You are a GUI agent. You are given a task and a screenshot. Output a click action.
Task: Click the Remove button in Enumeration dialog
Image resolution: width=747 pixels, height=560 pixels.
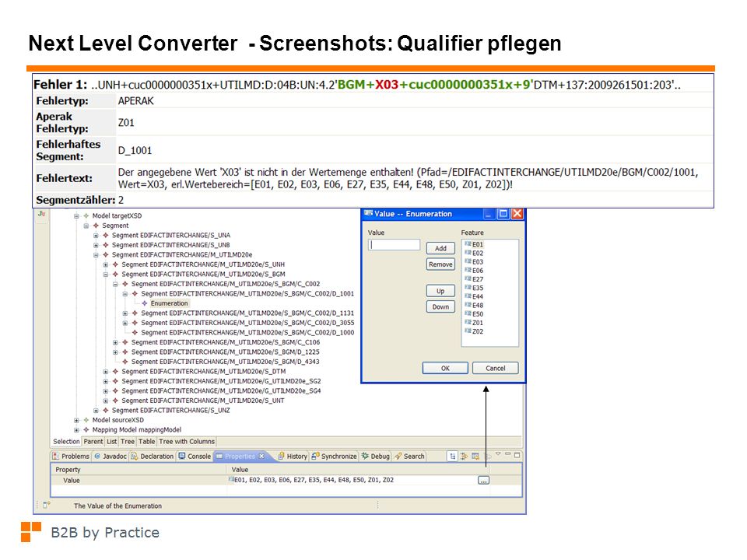(440, 264)
